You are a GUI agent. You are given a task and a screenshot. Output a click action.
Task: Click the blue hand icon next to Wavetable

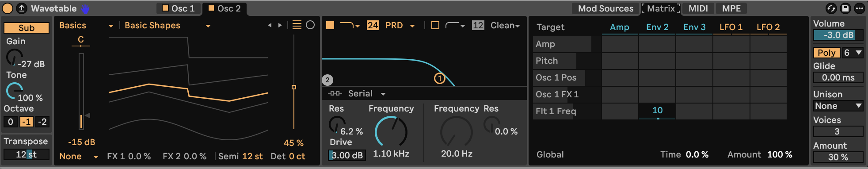point(85,8)
